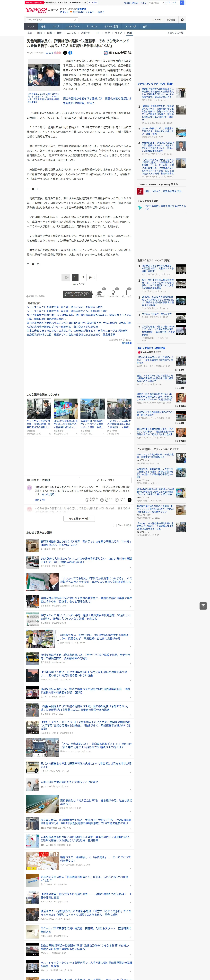The width and height of the screenshot is (210, 980).
Task: Open the ヘルプ link in the header
Action: pos(143,3)
